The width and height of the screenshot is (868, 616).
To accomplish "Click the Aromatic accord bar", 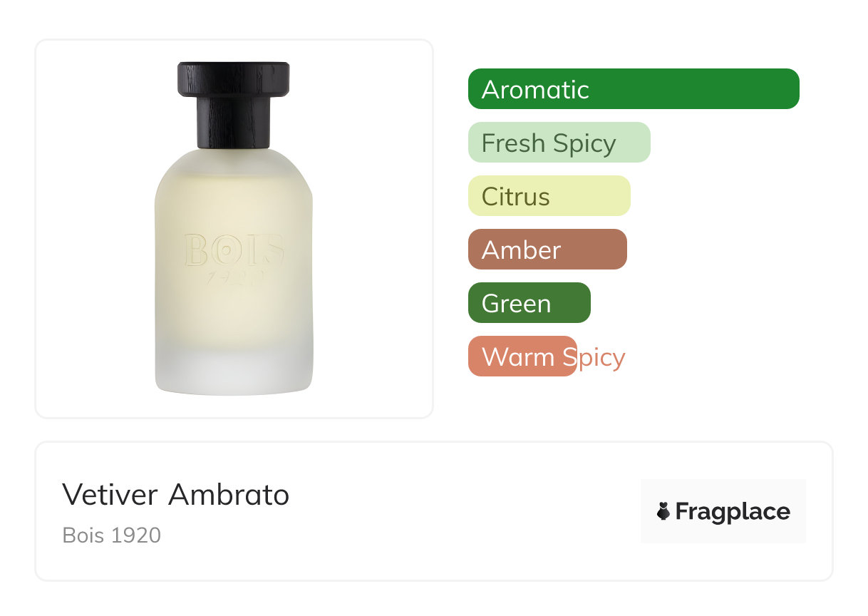I will [634, 89].
